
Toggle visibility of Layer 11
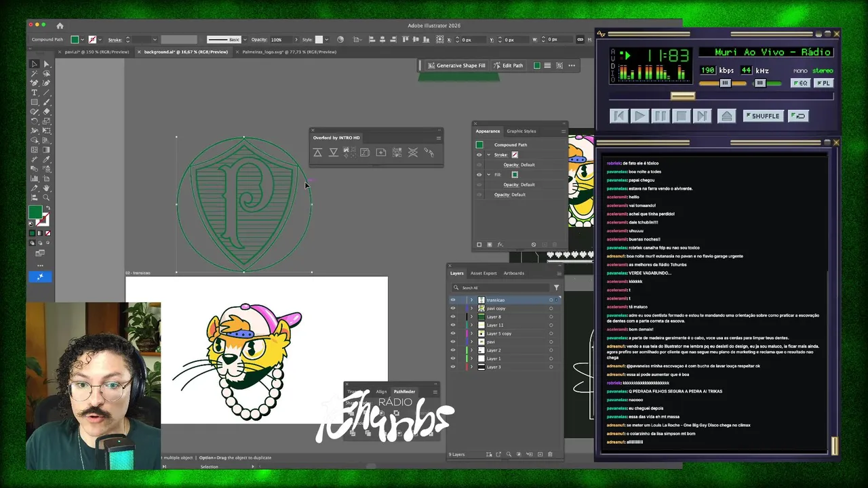[x=453, y=325]
